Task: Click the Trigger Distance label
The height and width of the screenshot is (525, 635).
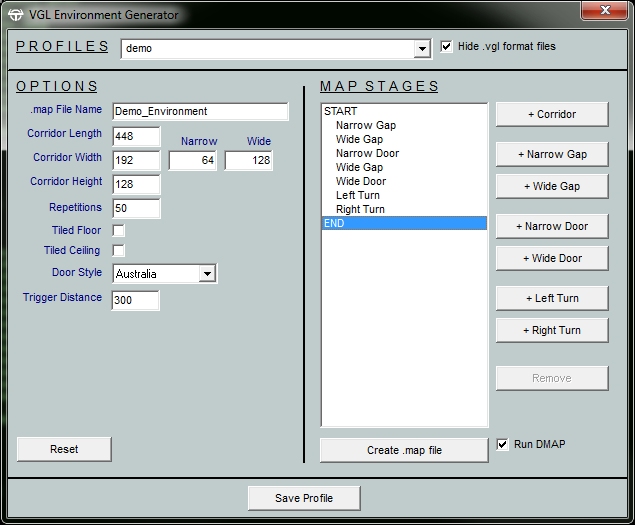Action: coord(62,297)
